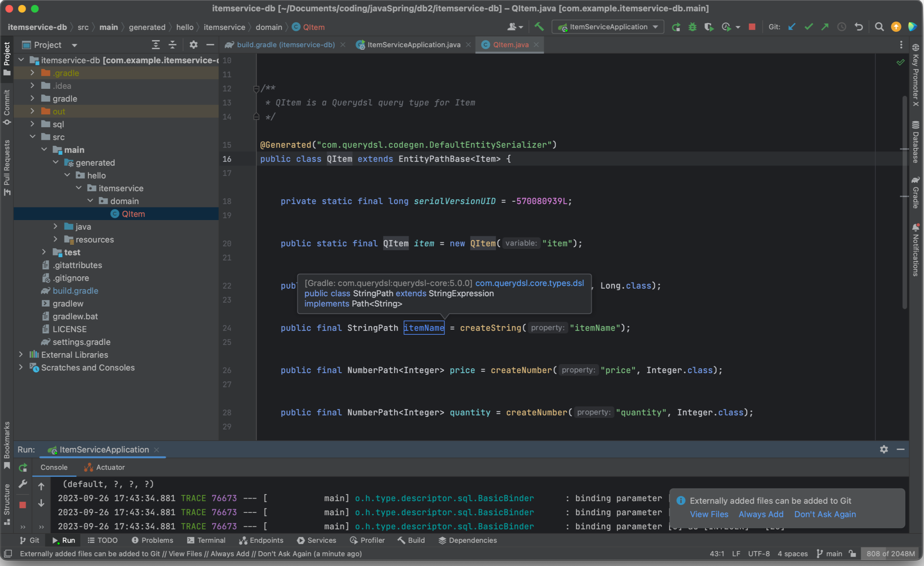Viewport: 924px width, 566px height.
Task: Click the Rerun icon in Run panel
Action: click(x=23, y=467)
